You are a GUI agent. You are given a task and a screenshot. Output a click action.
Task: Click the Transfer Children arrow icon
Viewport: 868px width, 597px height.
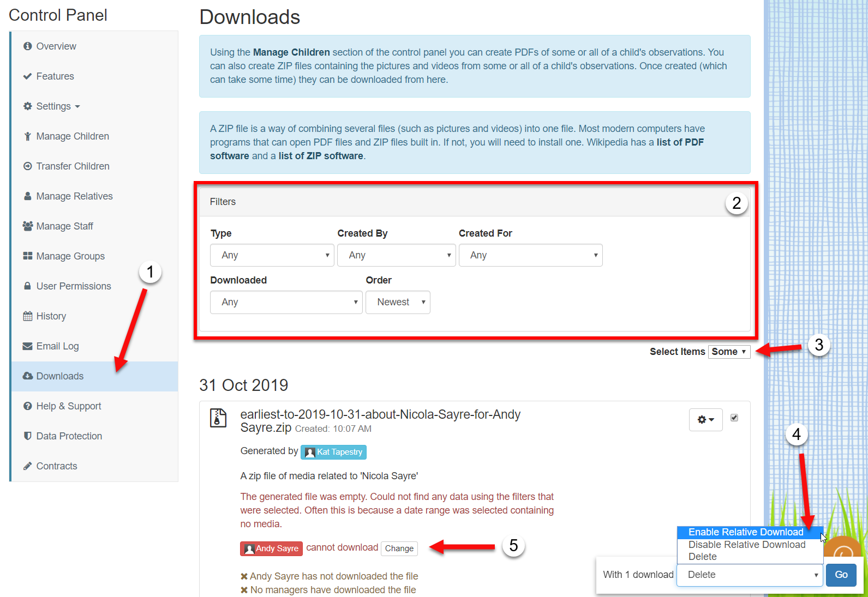(x=27, y=166)
